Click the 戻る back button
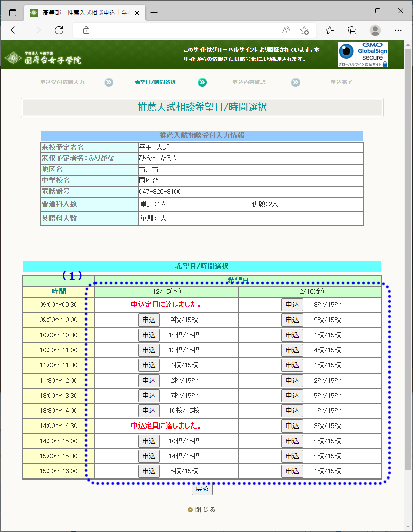This screenshot has width=413, height=532. click(x=202, y=488)
